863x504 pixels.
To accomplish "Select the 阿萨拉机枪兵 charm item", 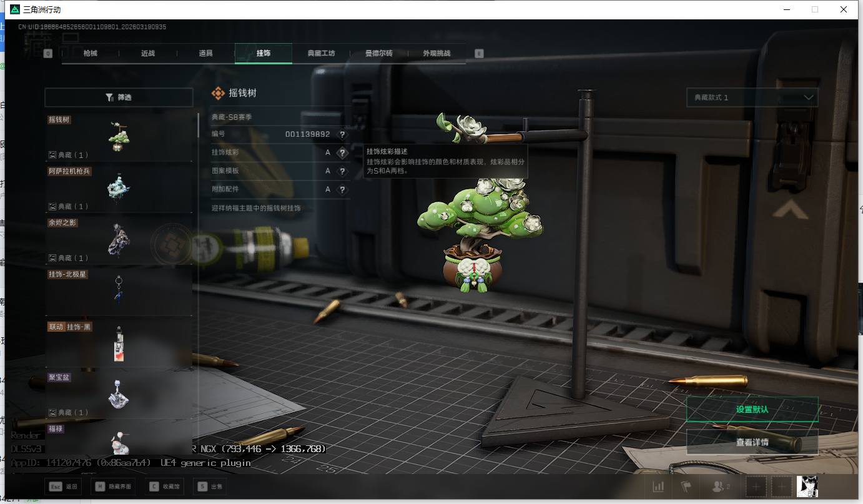I will (119, 189).
